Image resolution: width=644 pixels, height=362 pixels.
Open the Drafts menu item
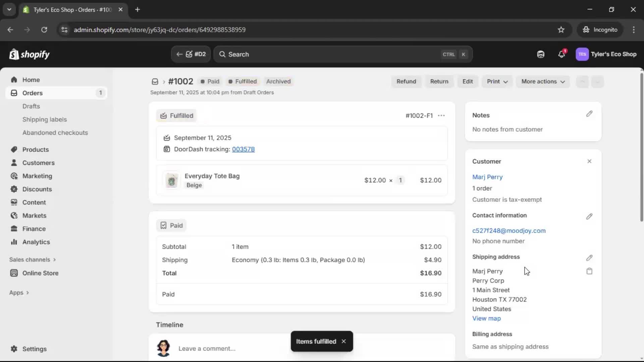pos(31,106)
